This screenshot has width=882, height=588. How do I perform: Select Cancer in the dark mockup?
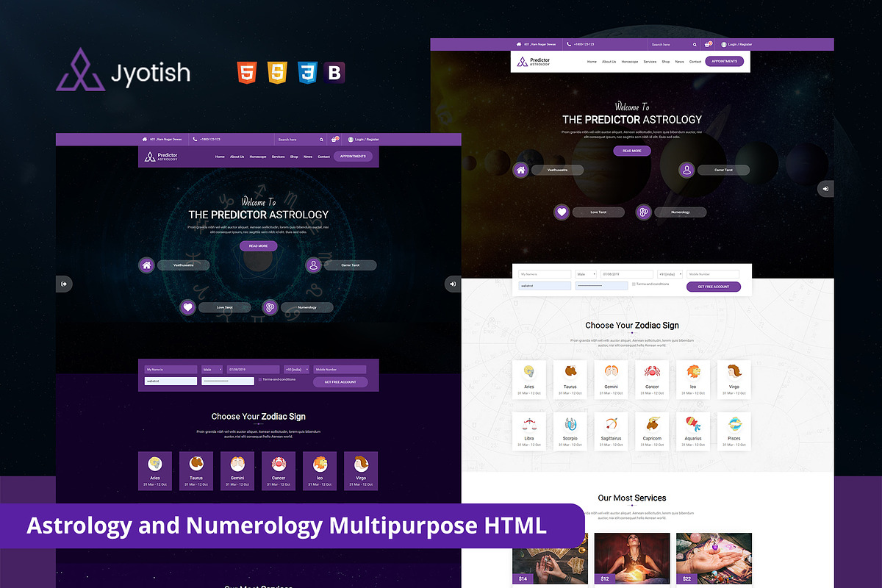279,470
